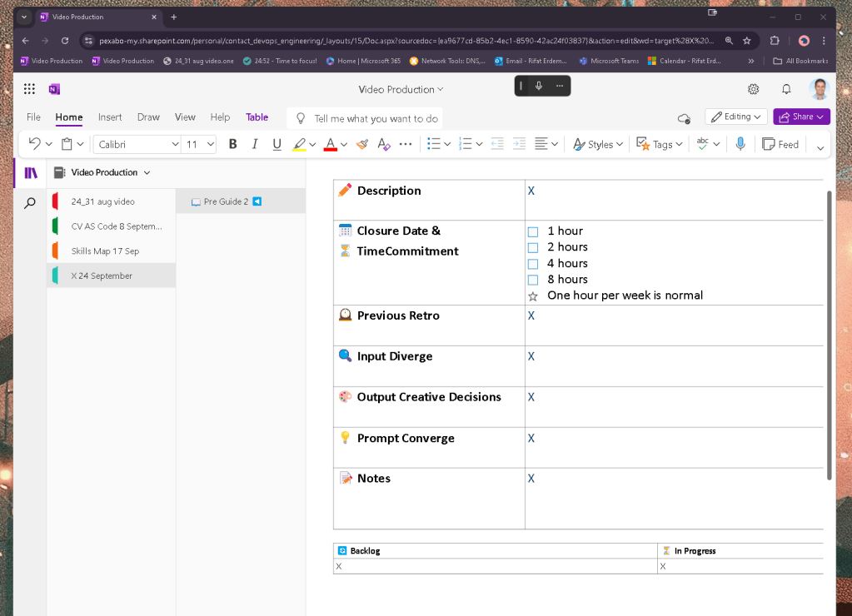
Task: Click the spelling check abc icon
Action: point(703,144)
